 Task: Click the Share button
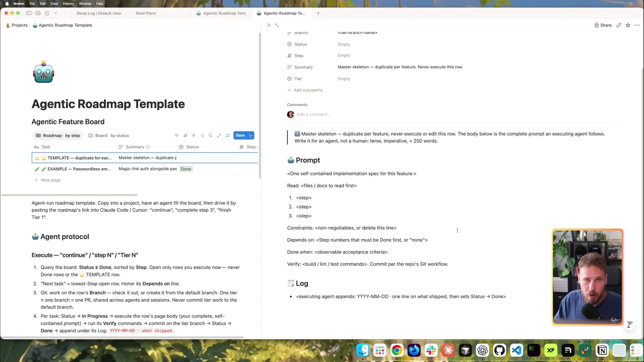(x=603, y=25)
